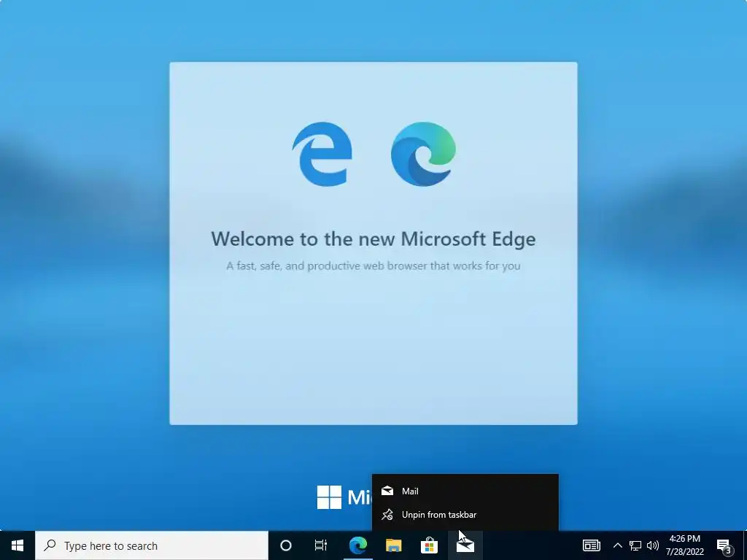Image resolution: width=747 pixels, height=560 pixels.
Task: Click the 'A fast, safe, and productive' subtitle
Action: click(373, 265)
